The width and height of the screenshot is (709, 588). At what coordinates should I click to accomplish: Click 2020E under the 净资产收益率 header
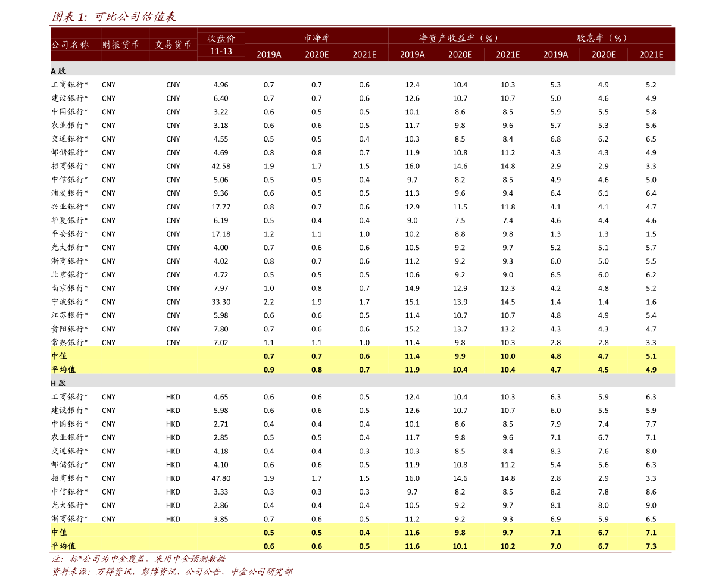460,54
